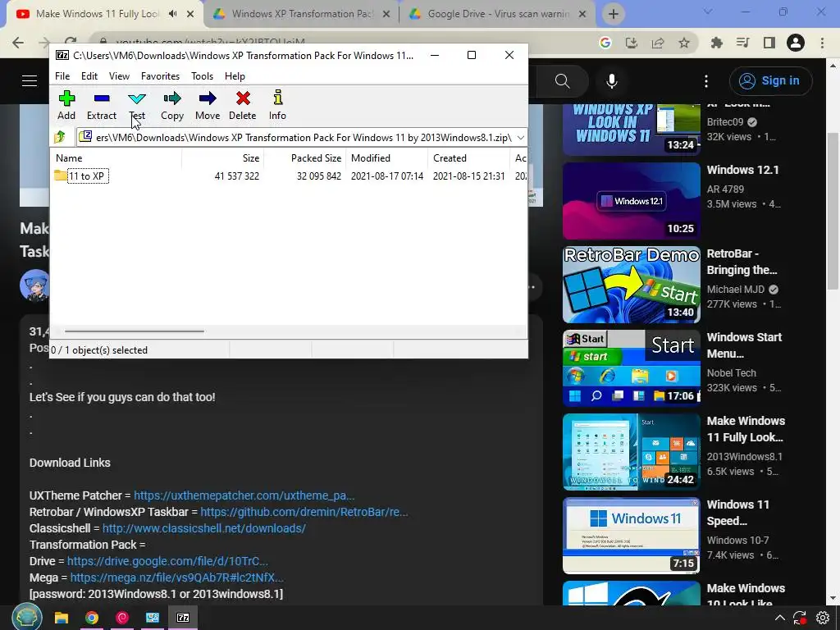Click YouTube search magnifier button
Screen dimensions: 840x630
coord(562,81)
